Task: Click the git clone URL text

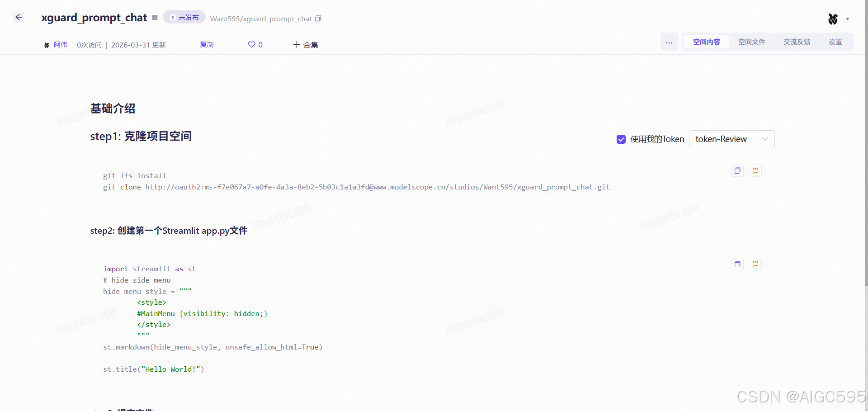Action: click(377, 187)
